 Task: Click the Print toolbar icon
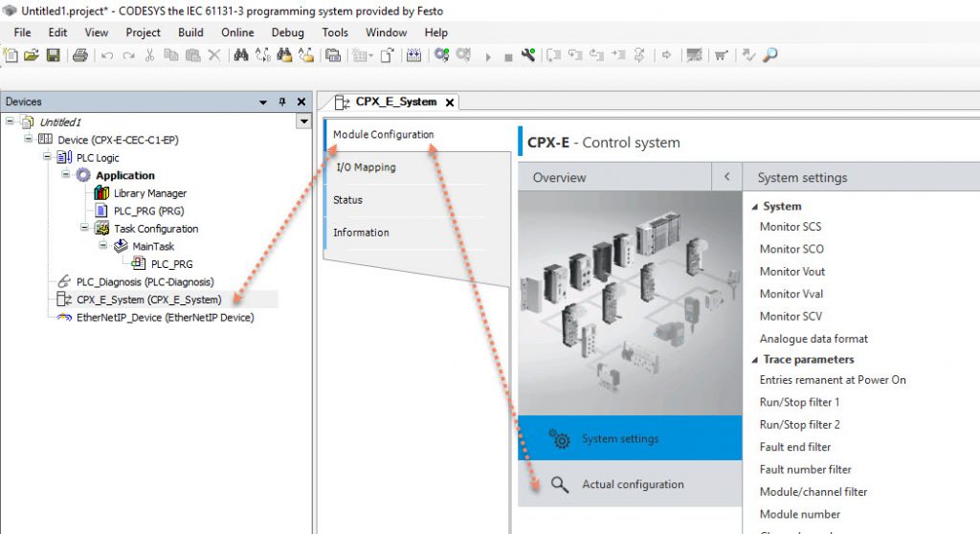point(80,56)
